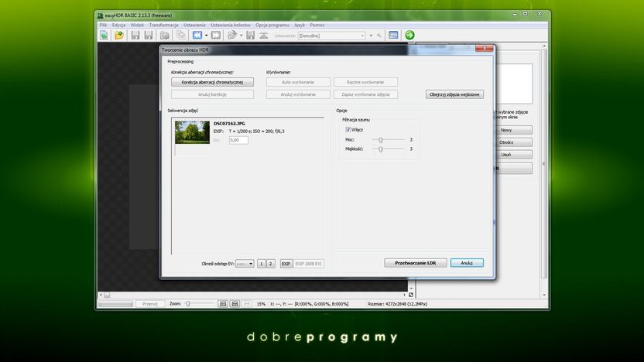This screenshot has height=362, width=644.
Task: Click the easyHDR app icon in title bar
Action: tap(100, 15)
